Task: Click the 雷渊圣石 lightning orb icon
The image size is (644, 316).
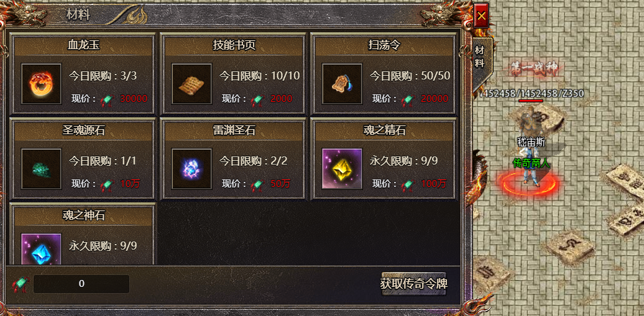Action: [191, 169]
